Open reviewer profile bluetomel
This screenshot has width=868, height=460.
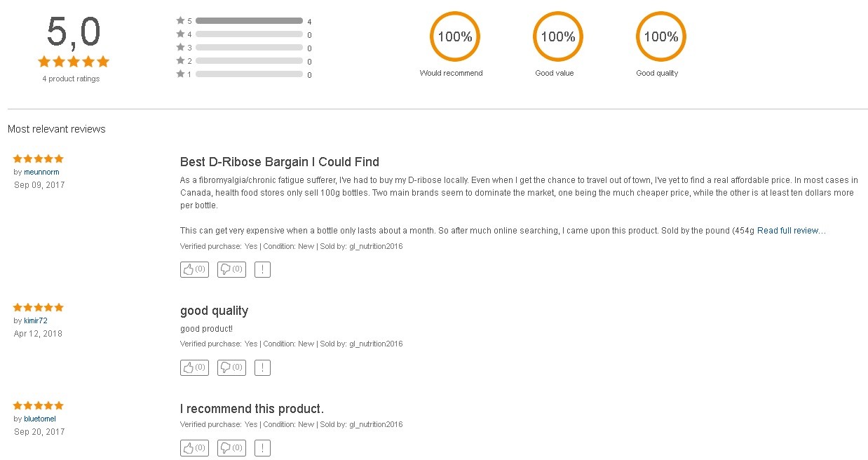click(40, 419)
